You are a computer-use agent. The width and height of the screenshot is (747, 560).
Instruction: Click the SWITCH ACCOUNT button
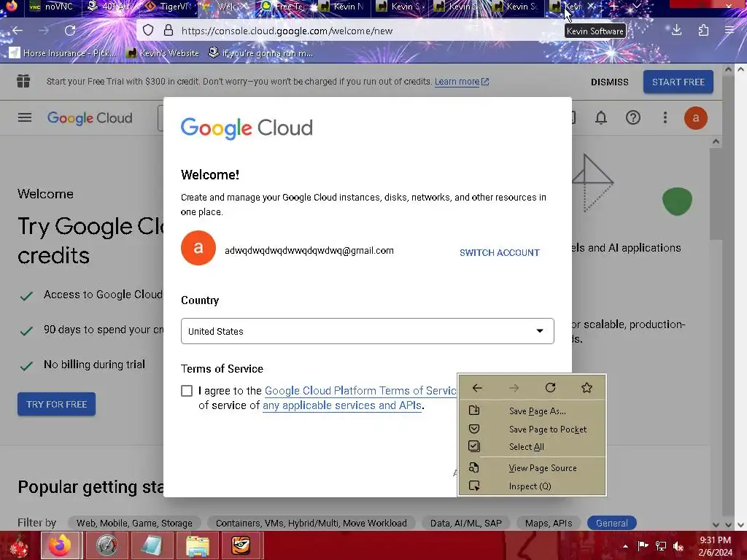[499, 253]
